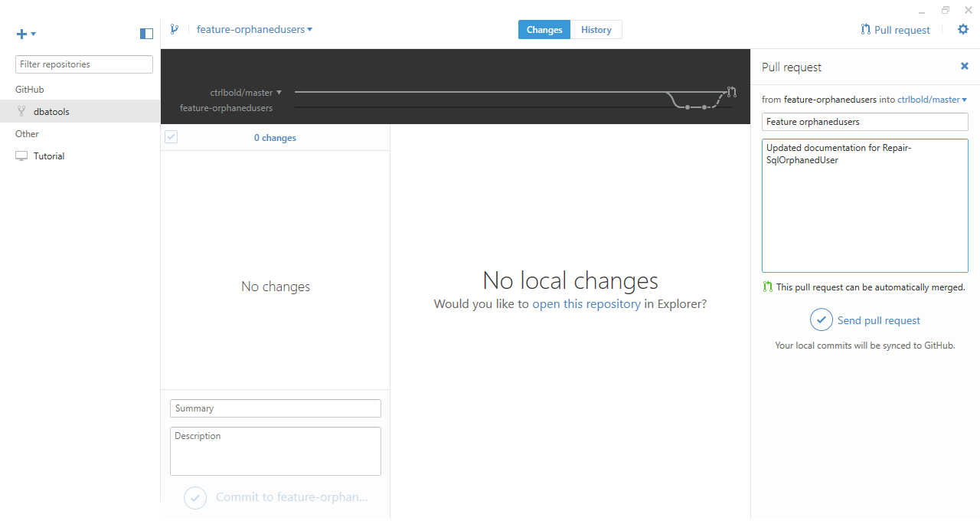The height and width of the screenshot is (521, 980).
Task: Open the into ctrlbold/master target dropdown
Action: pos(932,100)
